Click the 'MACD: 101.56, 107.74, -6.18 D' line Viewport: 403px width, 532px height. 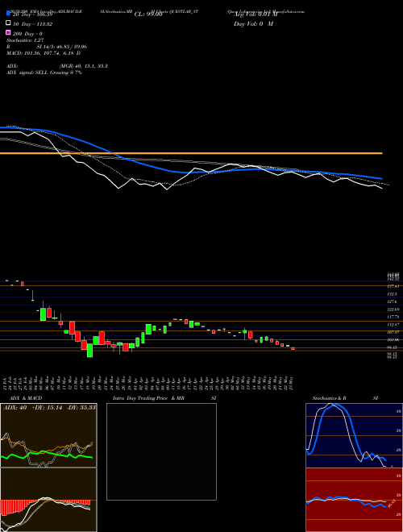click(x=44, y=53)
